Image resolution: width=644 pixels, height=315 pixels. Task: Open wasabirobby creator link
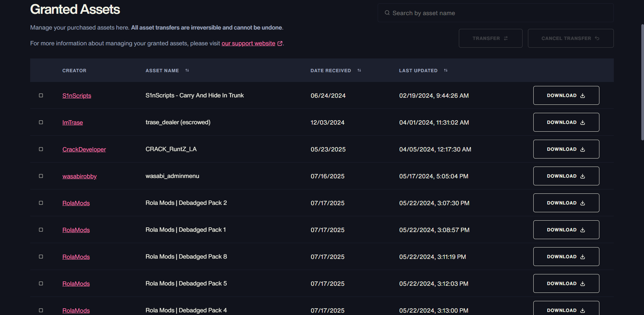click(79, 176)
